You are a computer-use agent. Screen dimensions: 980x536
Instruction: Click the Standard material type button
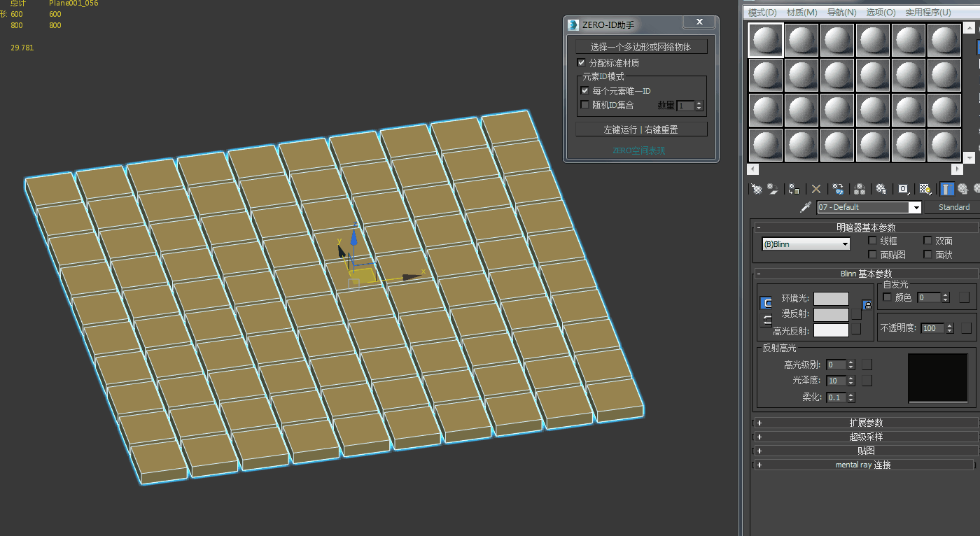(953, 207)
